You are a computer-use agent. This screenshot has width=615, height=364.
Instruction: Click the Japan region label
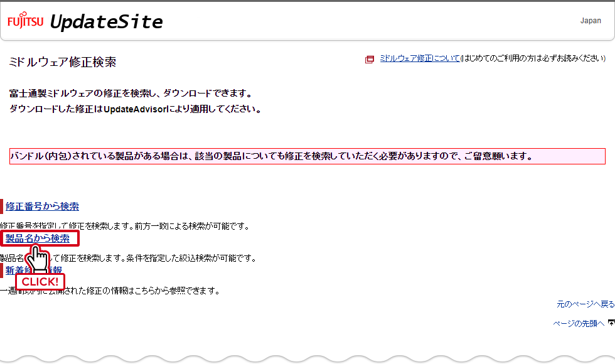[591, 20]
